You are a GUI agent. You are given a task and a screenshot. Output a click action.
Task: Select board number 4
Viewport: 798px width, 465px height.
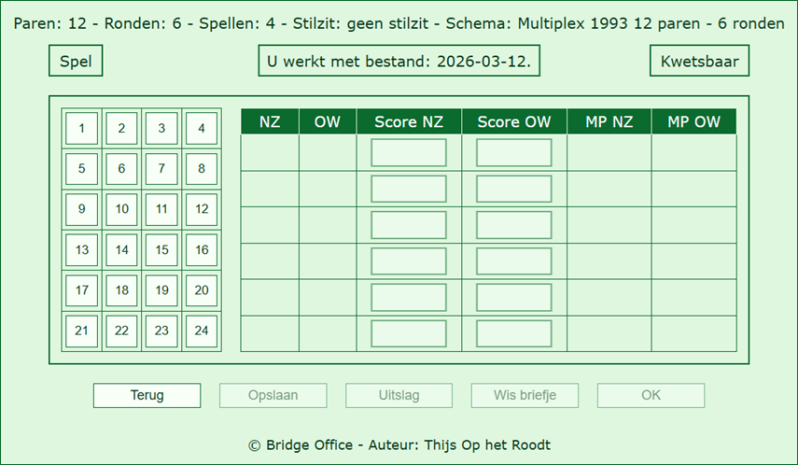pyautogui.click(x=201, y=128)
